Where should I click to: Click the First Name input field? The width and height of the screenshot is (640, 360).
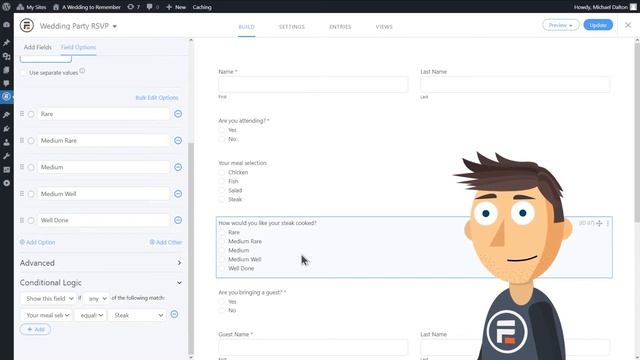[x=313, y=84]
